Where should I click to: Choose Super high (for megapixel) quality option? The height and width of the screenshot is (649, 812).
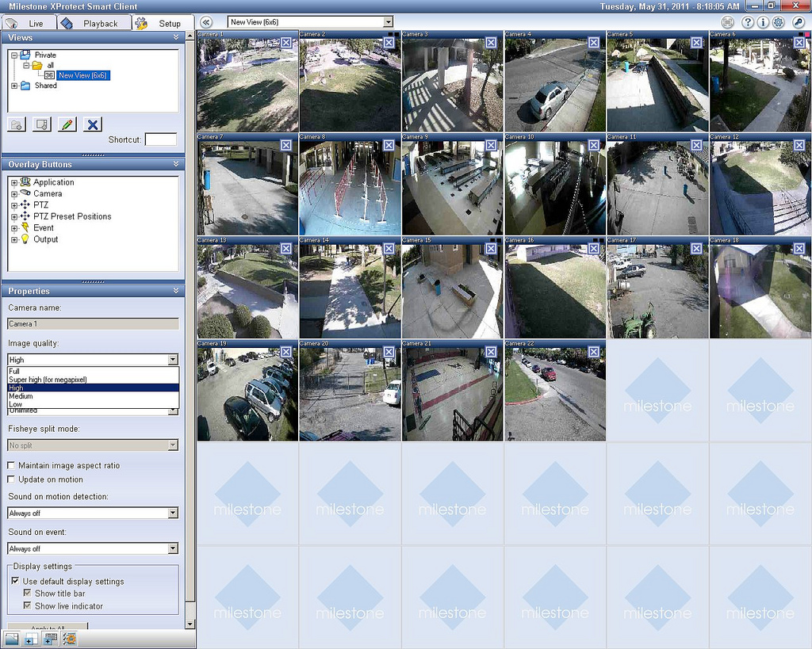coord(48,380)
